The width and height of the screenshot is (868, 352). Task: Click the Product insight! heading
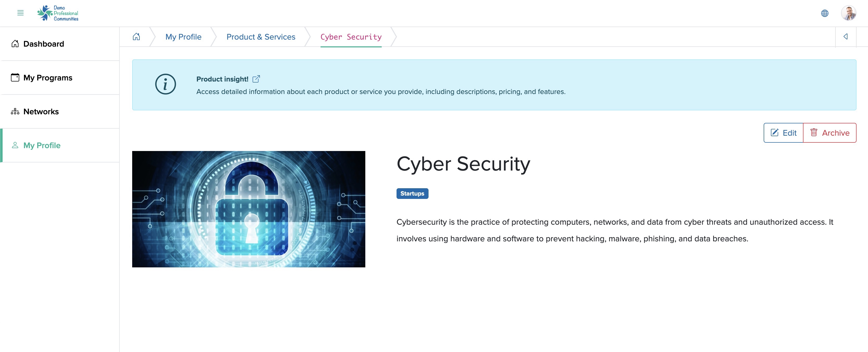222,79
